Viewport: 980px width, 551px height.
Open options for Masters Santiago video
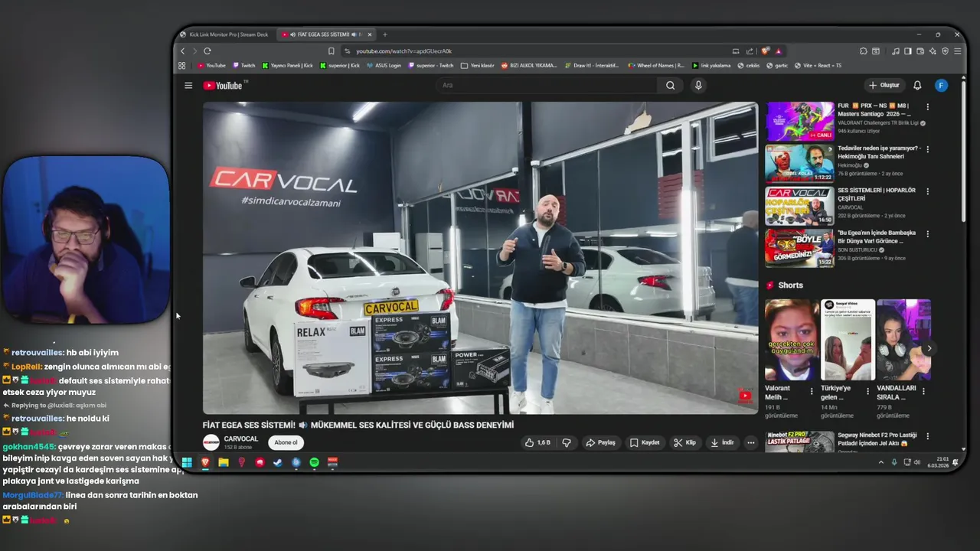927,107
